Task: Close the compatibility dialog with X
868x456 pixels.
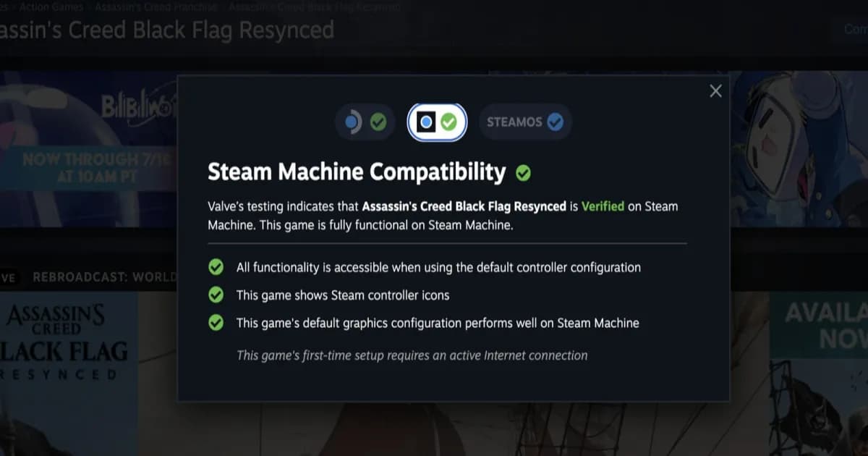Action: coord(715,91)
